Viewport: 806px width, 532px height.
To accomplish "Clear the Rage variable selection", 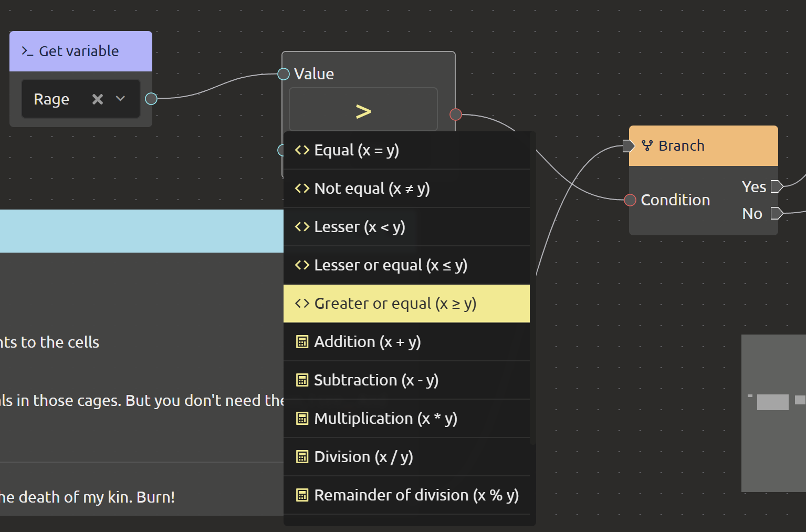I will 98,99.
